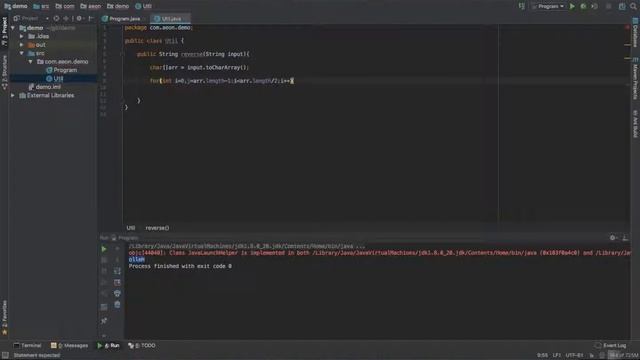The height and width of the screenshot is (360, 640).
Task: Click the highlighted 'olleH' console output
Action: [136, 260]
